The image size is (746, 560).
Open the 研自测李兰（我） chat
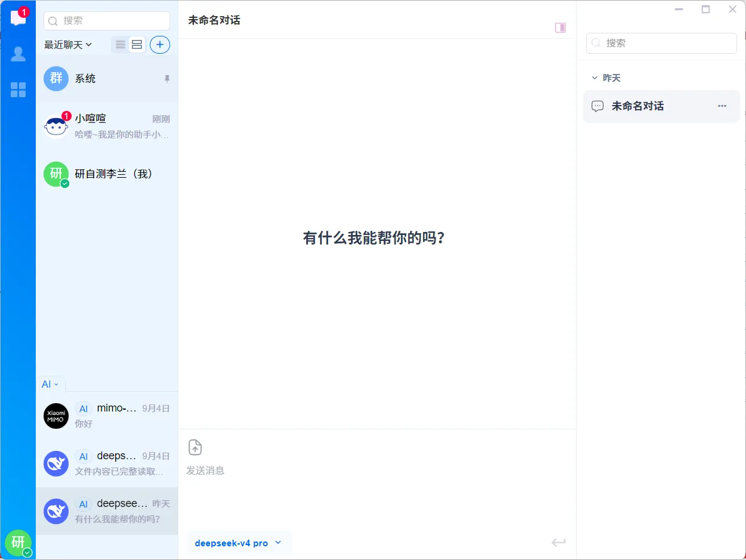(107, 174)
